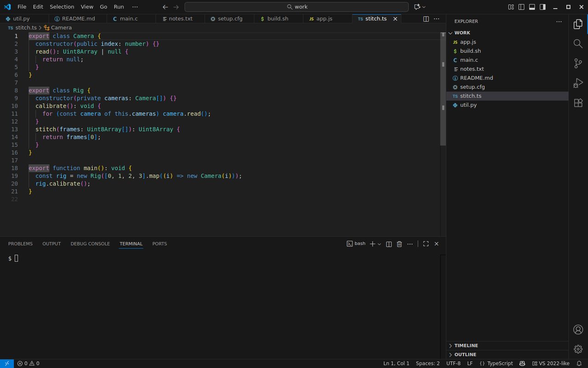Click the remote window status icon
Screen dimensions: 588x368
pos(7,363)
